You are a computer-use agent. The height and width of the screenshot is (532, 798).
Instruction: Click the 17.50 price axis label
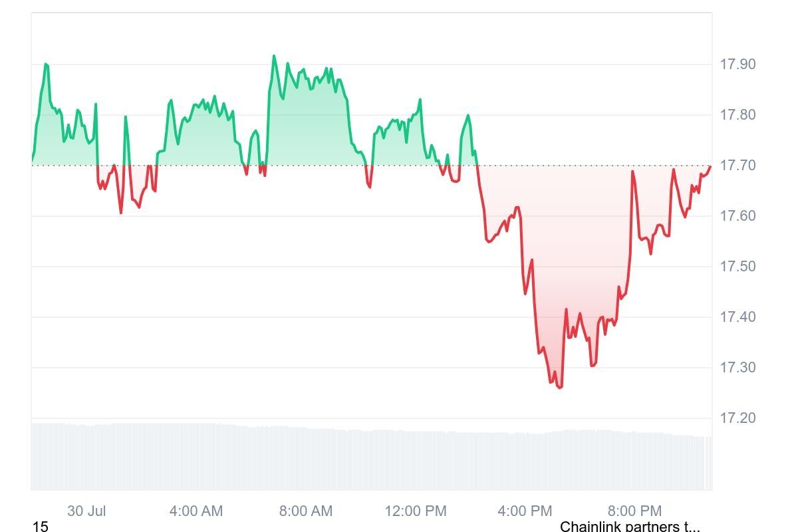tap(737, 267)
